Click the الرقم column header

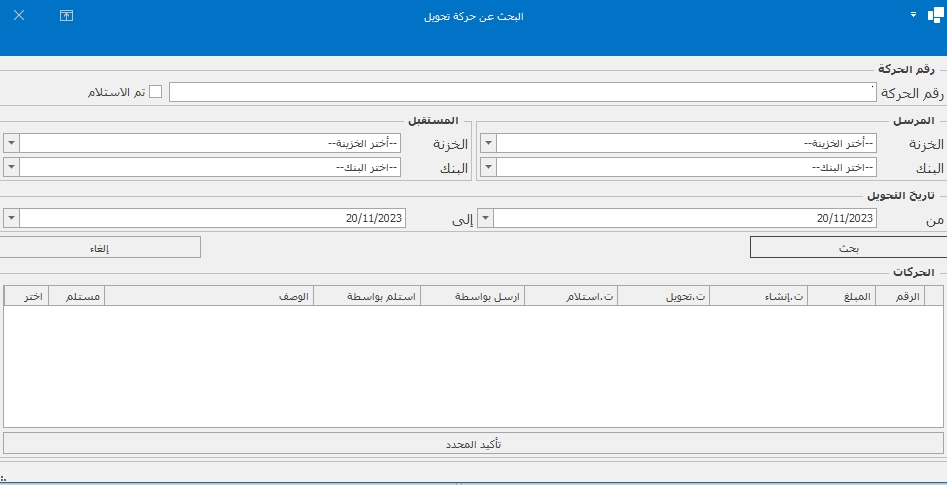tap(908, 297)
